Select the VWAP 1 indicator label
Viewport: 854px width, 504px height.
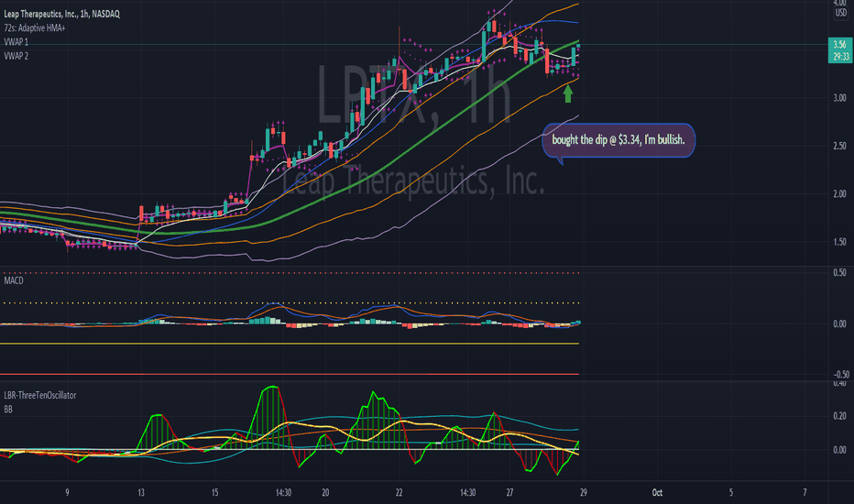[16, 42]
